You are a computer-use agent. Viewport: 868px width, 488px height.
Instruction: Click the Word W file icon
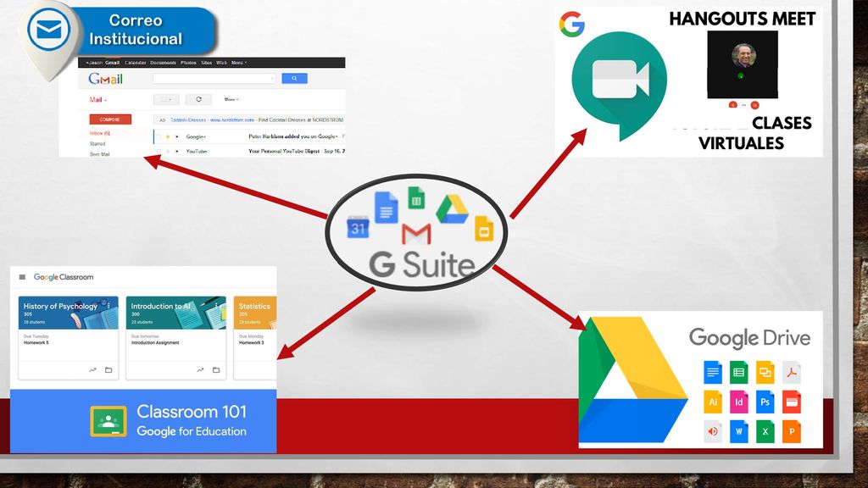point(738,431)
